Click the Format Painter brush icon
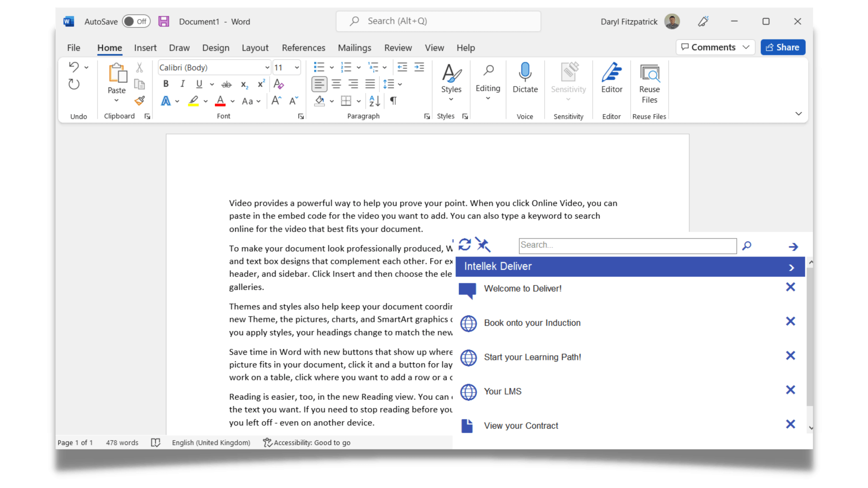Screen dimensions: 868x488 coord(139,101)
